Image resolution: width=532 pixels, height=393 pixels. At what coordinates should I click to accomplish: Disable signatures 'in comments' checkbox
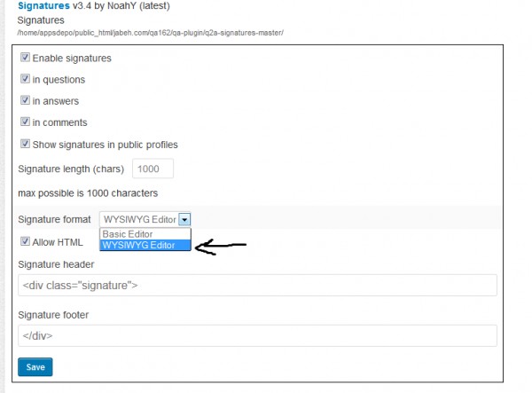tap(25, 122)
